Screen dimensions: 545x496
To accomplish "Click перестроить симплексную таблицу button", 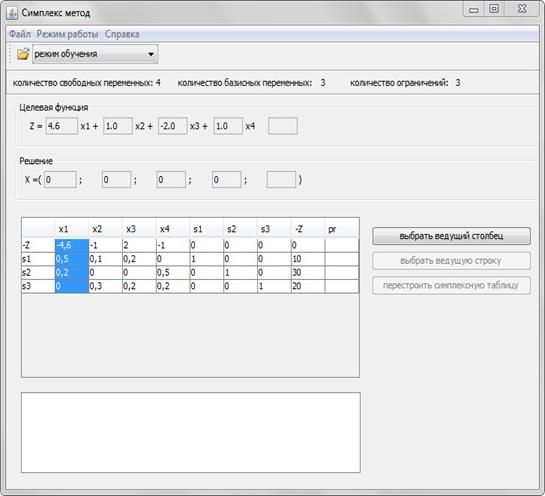I will pos(451,285).
